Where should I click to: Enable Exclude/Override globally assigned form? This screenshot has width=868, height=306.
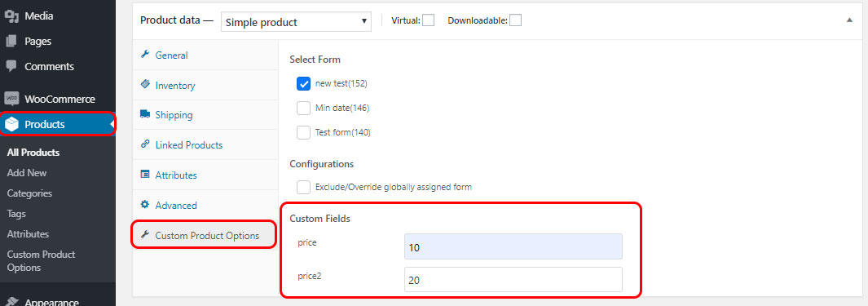(303, 187)
